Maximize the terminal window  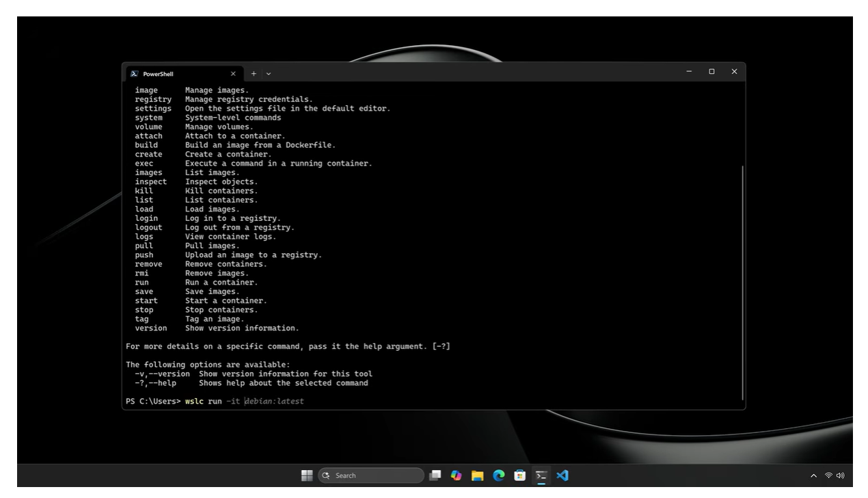click(711, 72)
